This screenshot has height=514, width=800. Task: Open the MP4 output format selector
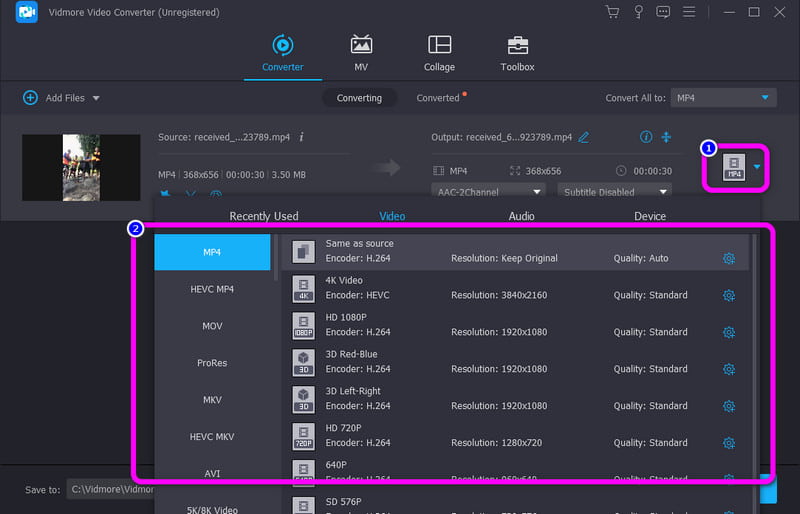(741, 168)
